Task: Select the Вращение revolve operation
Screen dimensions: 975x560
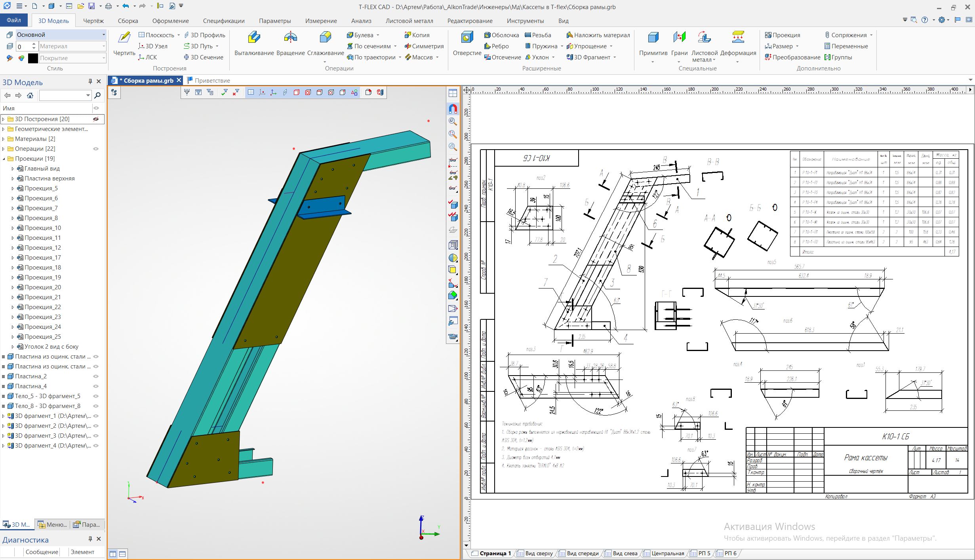Action: [290, 44]
